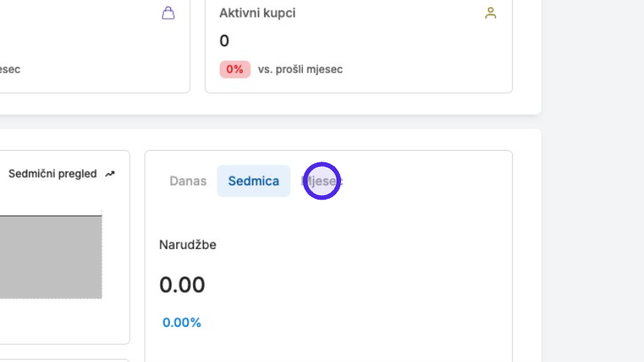Select the Sedmica tab

(253, 181)
